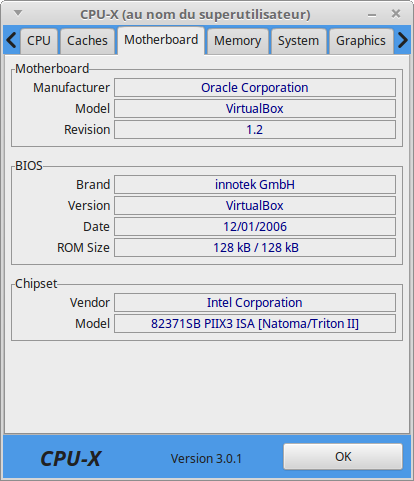Click the motherboard Model VirtualBox field
The image size is (414, 481).
(x=255, y=109)
